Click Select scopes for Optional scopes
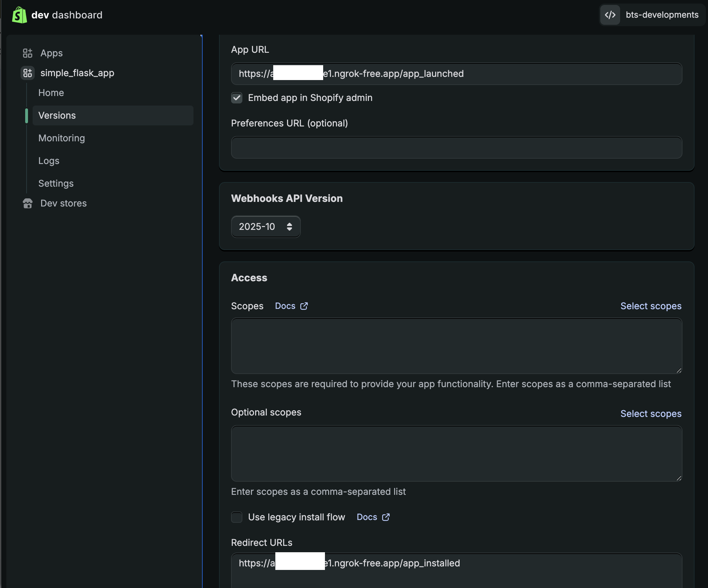 [x=651, y=414]
